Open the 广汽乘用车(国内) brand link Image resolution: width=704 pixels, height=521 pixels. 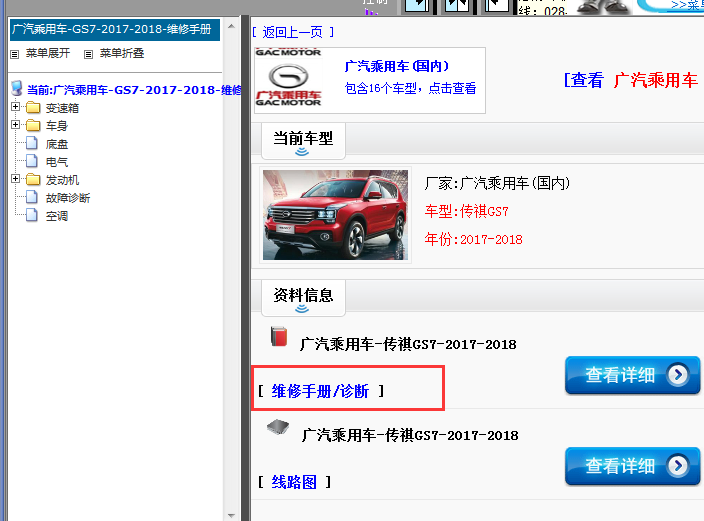point(396,66)
